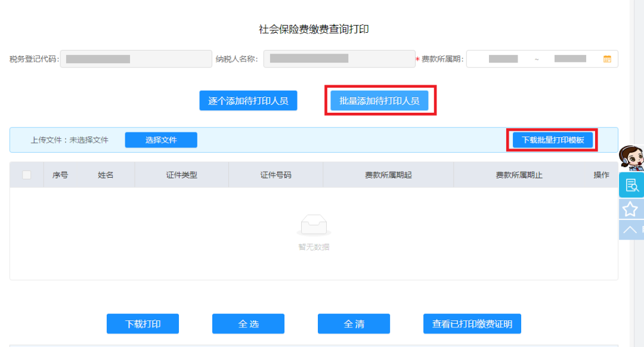Click the 税务登记代码 input field
Viewport: 644px width, 347px height.
click(x=134, y=58)
